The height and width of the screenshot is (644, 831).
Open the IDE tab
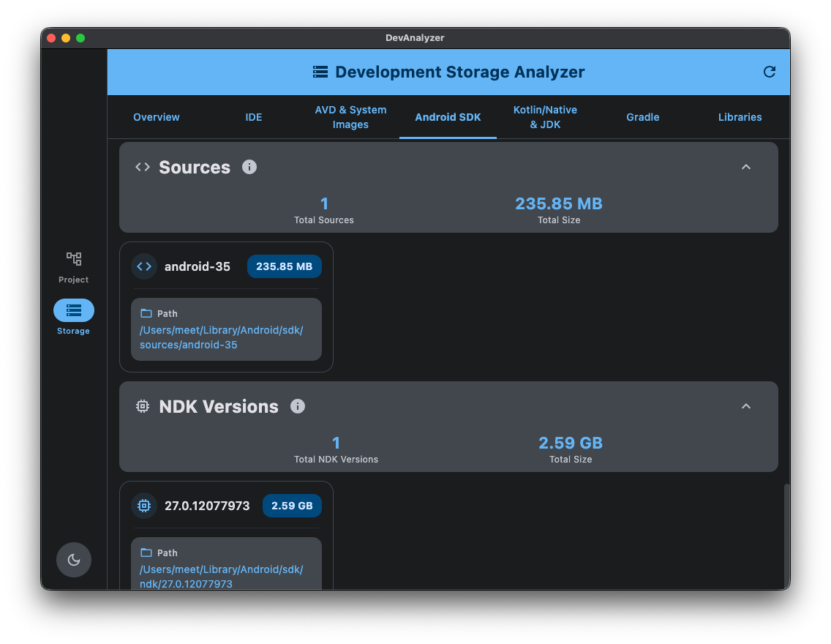[x=253, y=117]
